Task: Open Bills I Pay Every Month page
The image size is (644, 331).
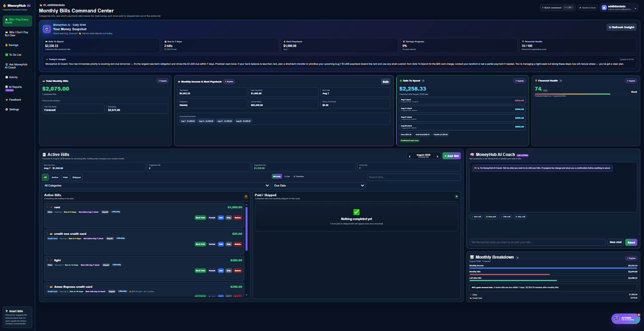Action: pos(17,21)
